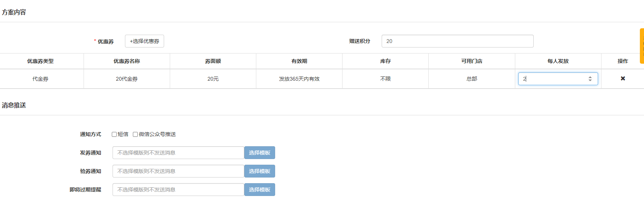The image size is (644, 199).
Task: Click the 优惠券名称 column header
Action: click(126, 61)
